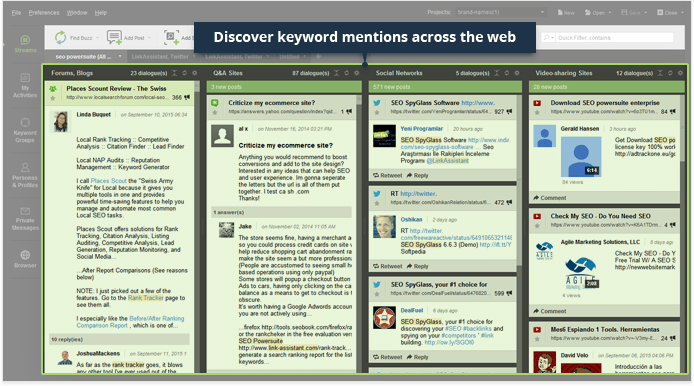Open settings gear of Forums, Blogs column
This screenshot has height=386, width=694.
click(x=194, y=73)
